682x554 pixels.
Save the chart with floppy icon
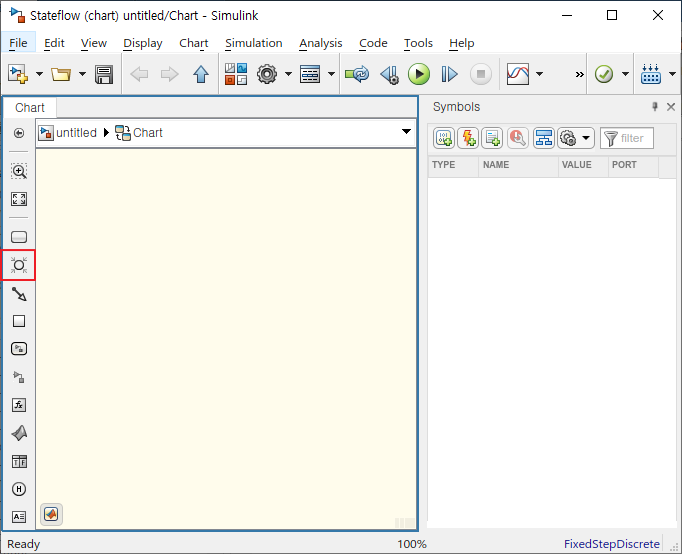(104, 74)
